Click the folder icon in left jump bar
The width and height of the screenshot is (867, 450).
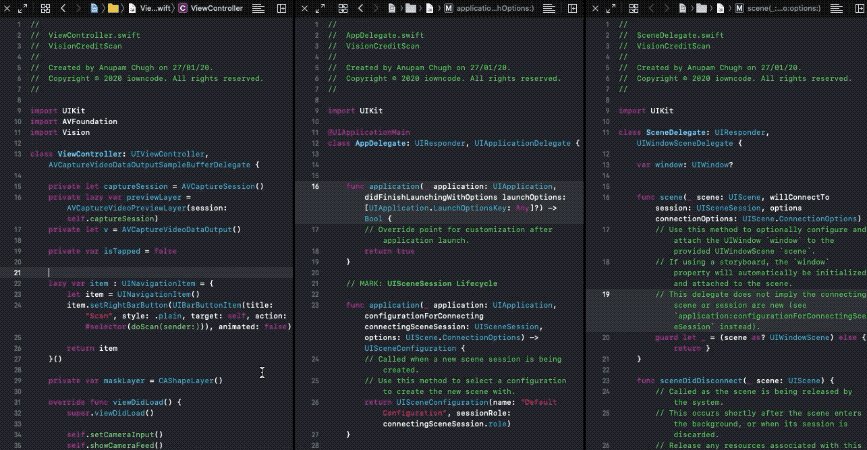(x=113, y=7)
